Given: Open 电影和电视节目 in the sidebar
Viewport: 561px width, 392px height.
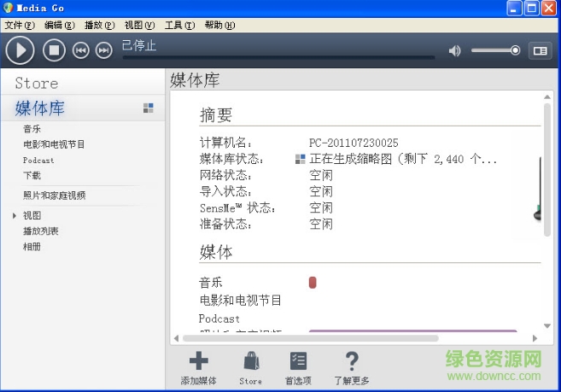Looking at the screenshot, I should pyautogui.click(x=54, y=144).
